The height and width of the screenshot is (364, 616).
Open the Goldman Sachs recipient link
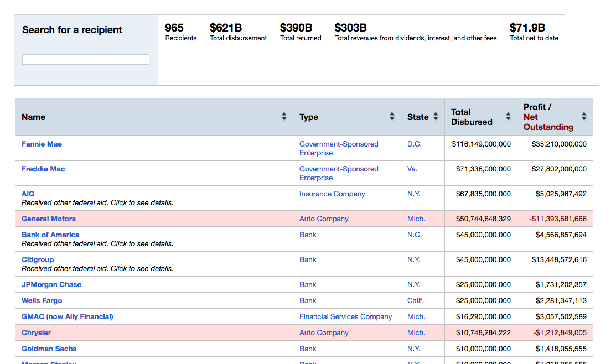tap(49, 349)
